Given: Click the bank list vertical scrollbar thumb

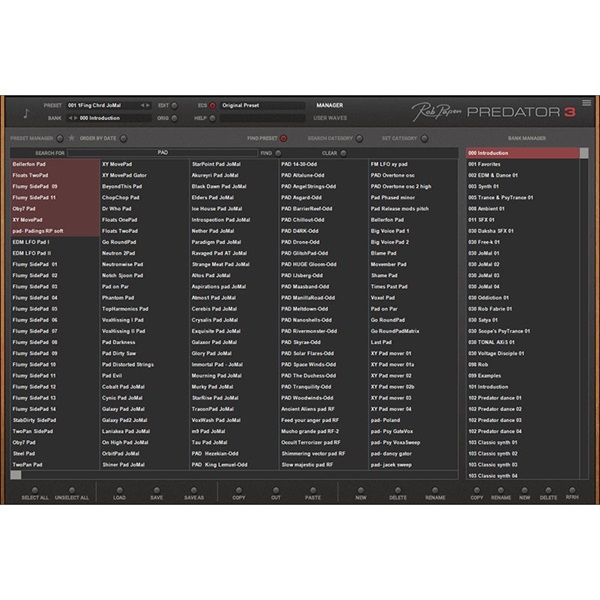Looking at the screenshot, I should coord(584,153).
